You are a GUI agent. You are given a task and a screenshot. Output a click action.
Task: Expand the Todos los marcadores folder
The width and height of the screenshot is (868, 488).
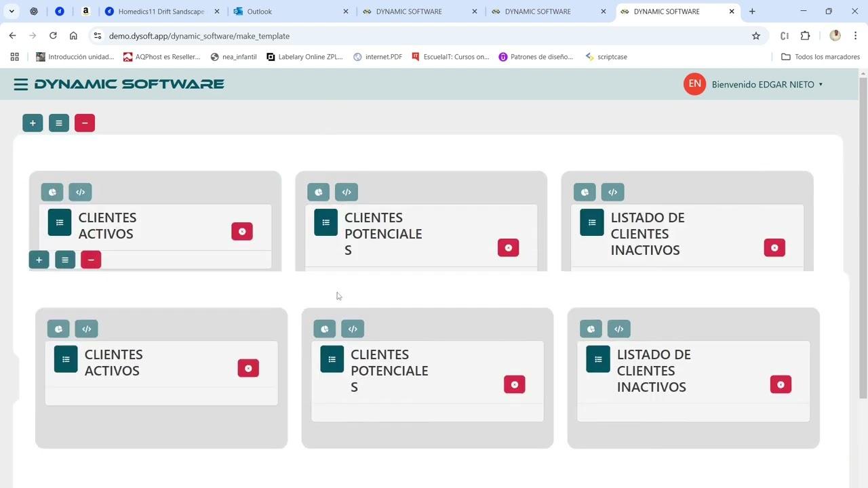coord(821,57)
